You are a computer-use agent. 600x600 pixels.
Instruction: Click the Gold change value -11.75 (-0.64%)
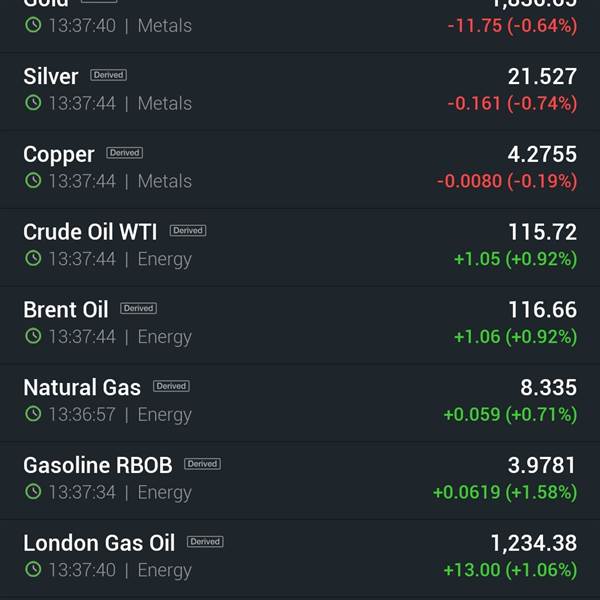[x=512, y=26]
